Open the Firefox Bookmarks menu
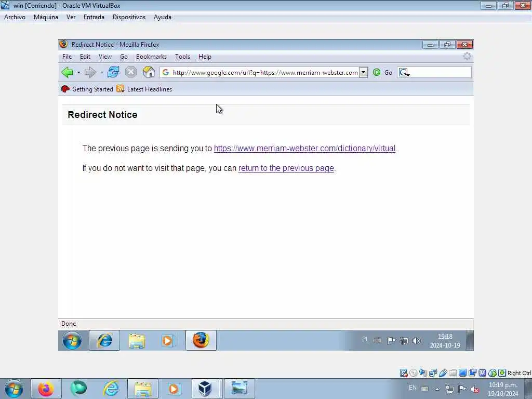Image resolution: width=532 pixels, height=399 pixels. [x=151, y=57]
